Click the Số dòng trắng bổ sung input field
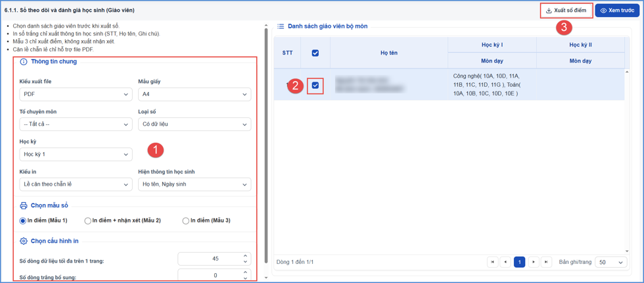The width and height of the screenshot is (644, 283). (214, 275)
